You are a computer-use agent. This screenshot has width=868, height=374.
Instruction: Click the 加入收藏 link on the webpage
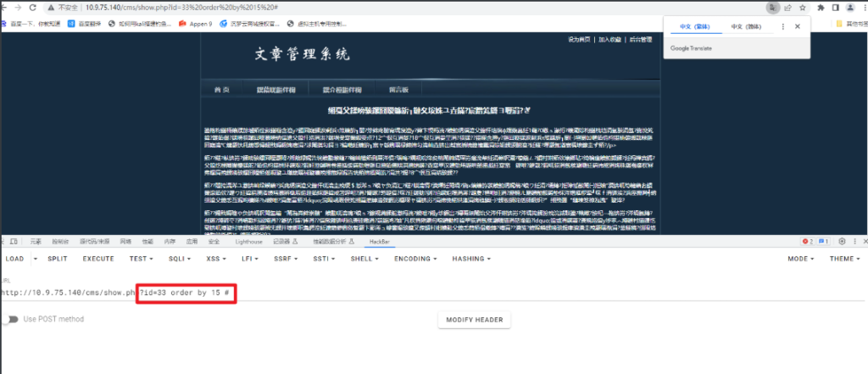tap(609, 39)
